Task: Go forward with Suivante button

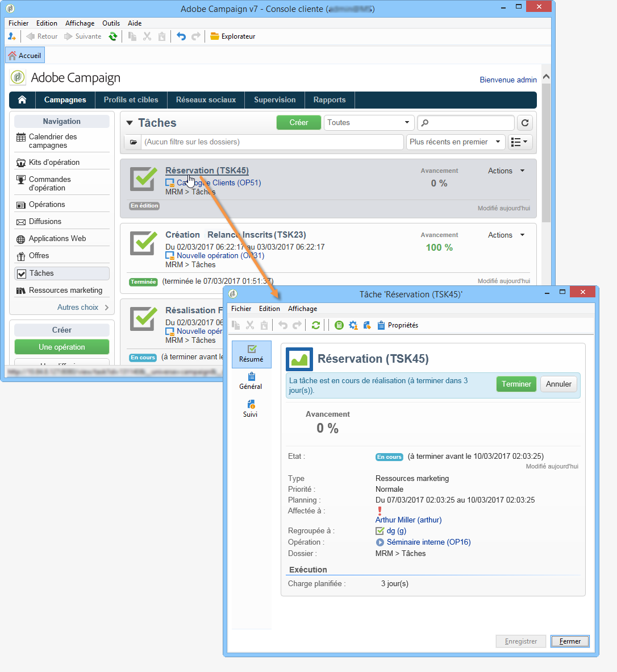Action: tap(83, 36)
